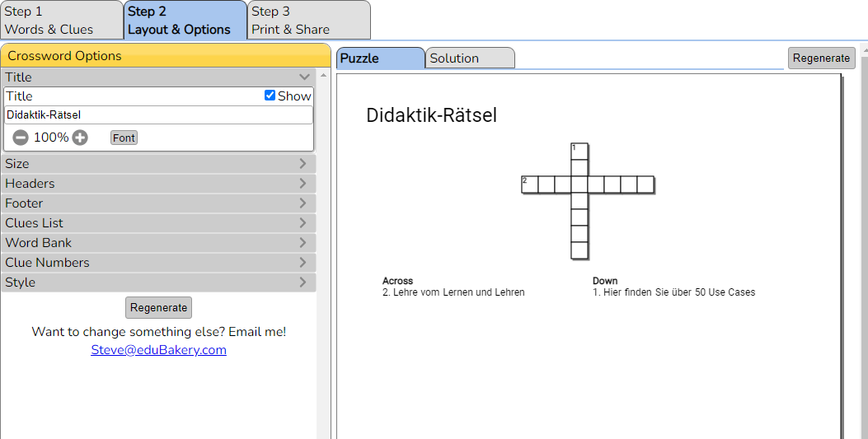The width and height of the screenshot is (868, 439).
Task: Click Regenerate below the options list
Action: click(159, 307)
